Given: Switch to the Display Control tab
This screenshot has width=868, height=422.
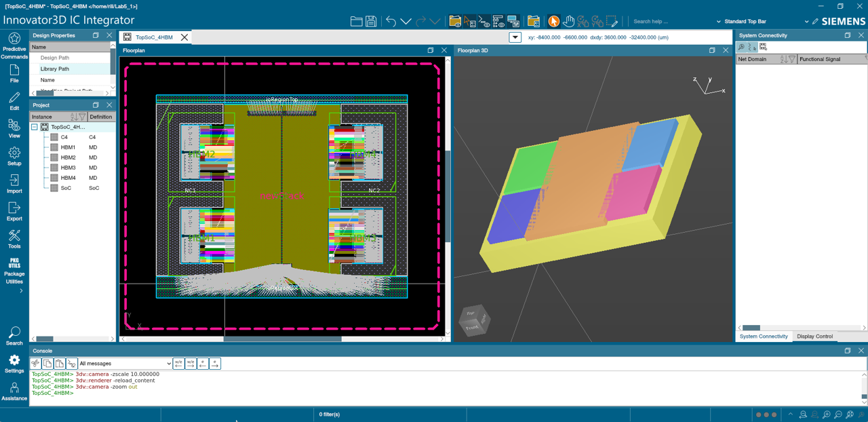Looking at the screenshot, I should pyautogui.click(x=815, y=336).
